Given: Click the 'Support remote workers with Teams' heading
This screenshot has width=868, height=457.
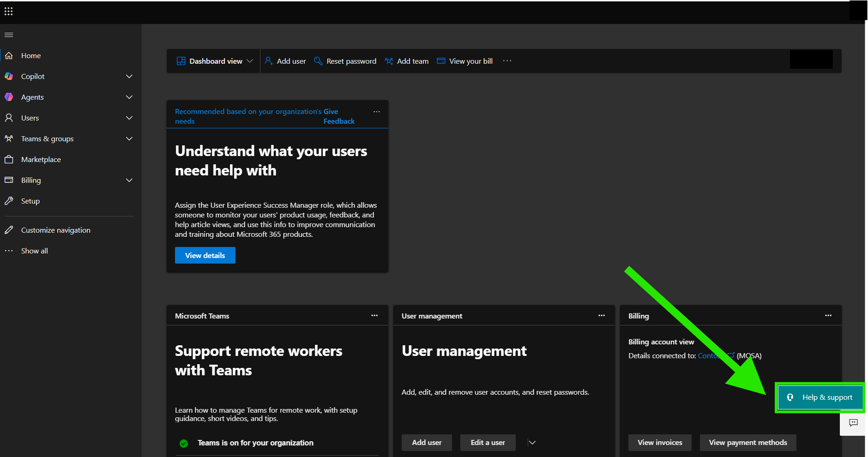Looking at the screenshot, I should (259, 361).
